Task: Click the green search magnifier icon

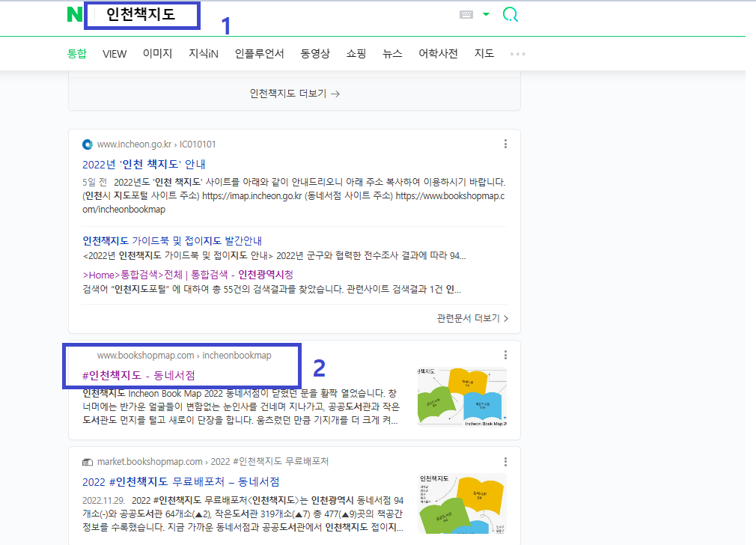Action: [x=510, y=14]
